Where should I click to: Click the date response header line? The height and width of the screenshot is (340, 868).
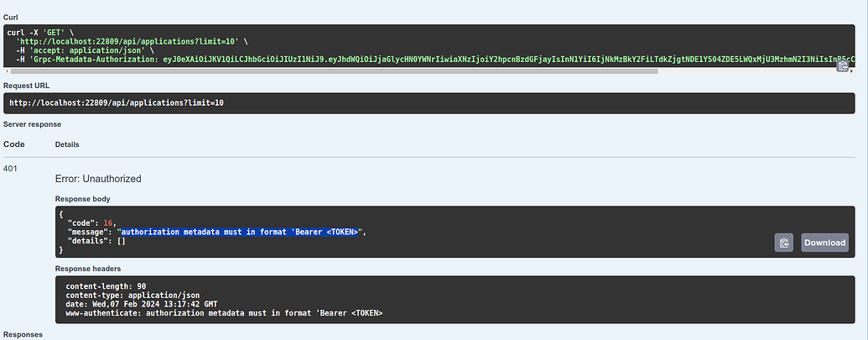[x=141, y=304]
